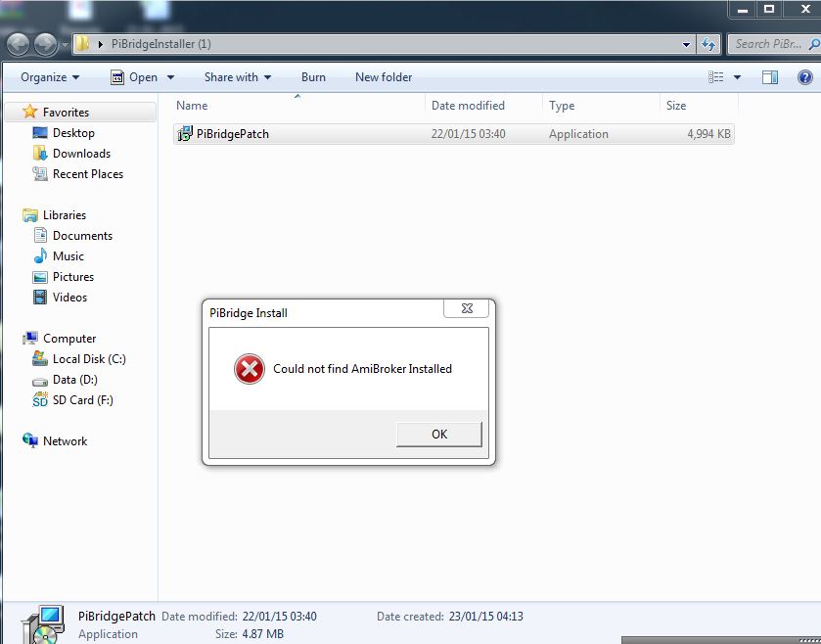Click the Documents library icon
This screenshot has width=821, height=644.
(x=40, y=235)
